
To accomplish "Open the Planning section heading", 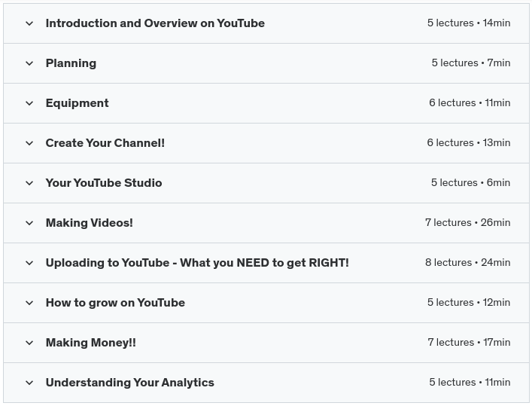I will pos(71,63).
